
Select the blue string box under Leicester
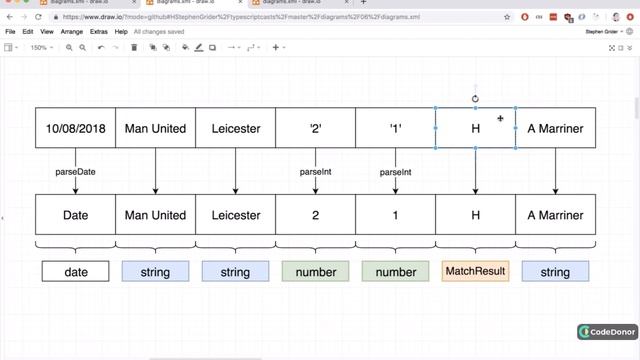click(x=236, y=271)
